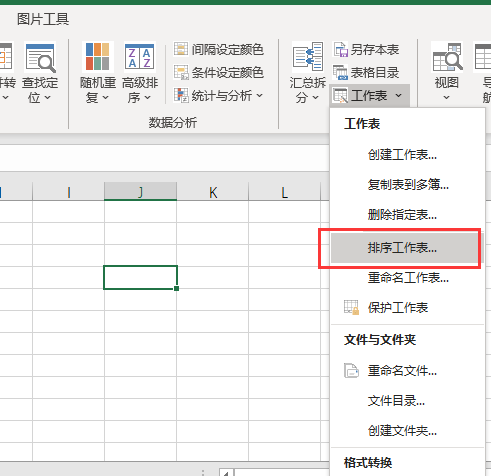Expand the 统计与分析 dropdown arrow

coord(259,96)
